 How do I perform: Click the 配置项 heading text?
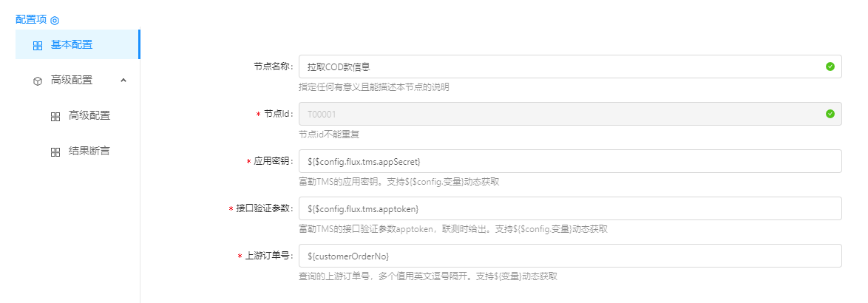[31, 20]
